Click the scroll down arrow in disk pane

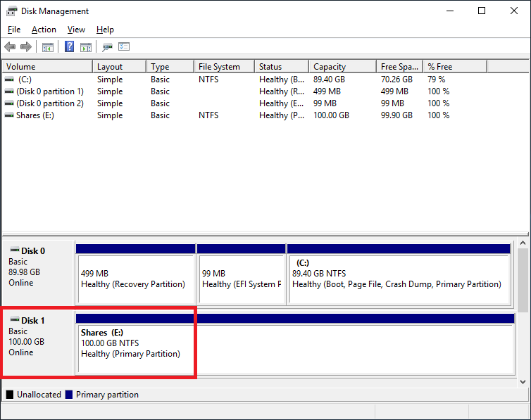[523, 381]
